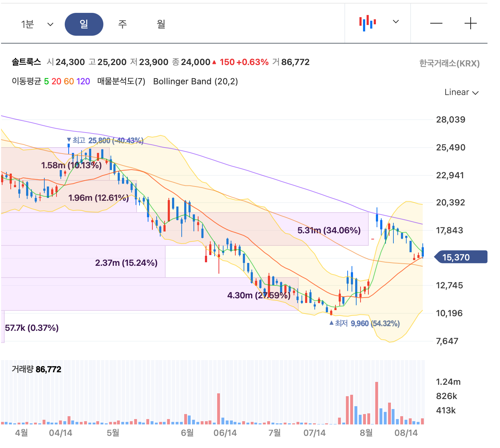Click the current price tag 15,370
Viewport: 500px width, 448px height.
click(x=461, y=257)
